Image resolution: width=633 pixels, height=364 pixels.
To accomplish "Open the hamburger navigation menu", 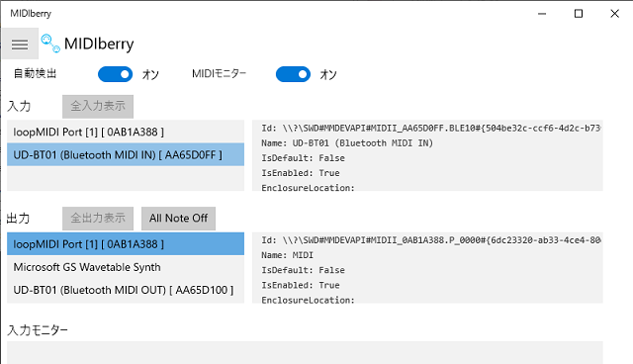I will point(20,44).
